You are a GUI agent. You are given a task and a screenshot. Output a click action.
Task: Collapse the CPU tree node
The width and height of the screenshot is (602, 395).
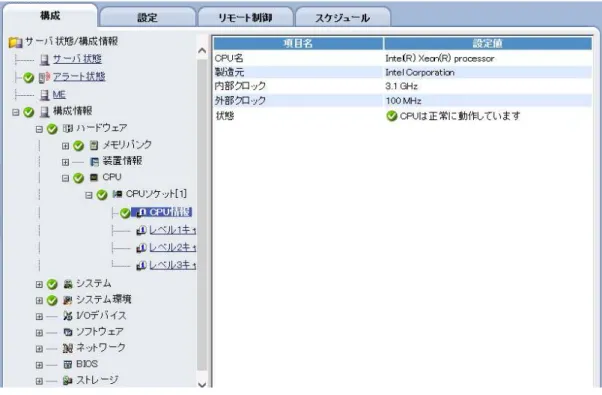65,178
